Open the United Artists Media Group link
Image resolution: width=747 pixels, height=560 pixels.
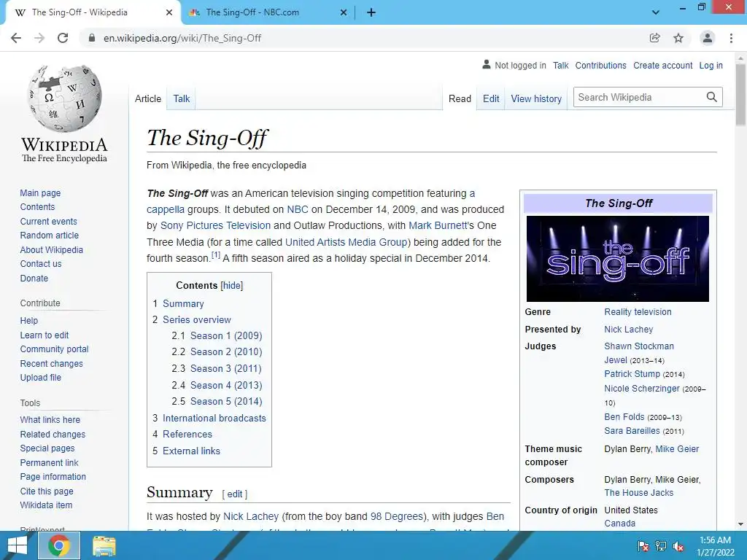[346, 242]
